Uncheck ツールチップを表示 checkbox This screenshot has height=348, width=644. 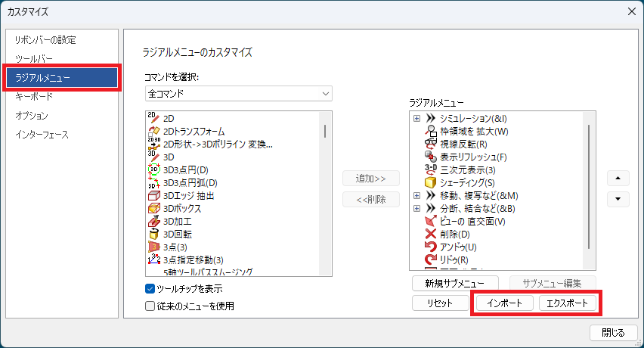click(150, 289)
